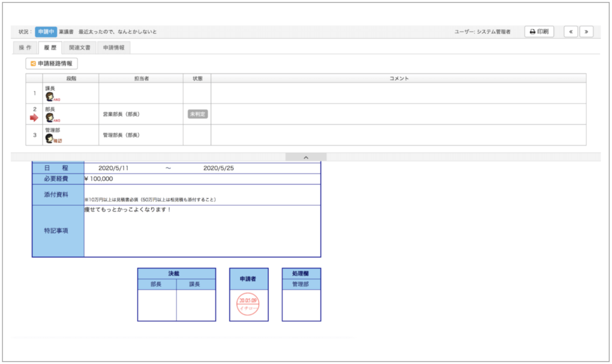Open 申請経路情報 route information
This screenshot has width=612, height=364.
(51, 63)
